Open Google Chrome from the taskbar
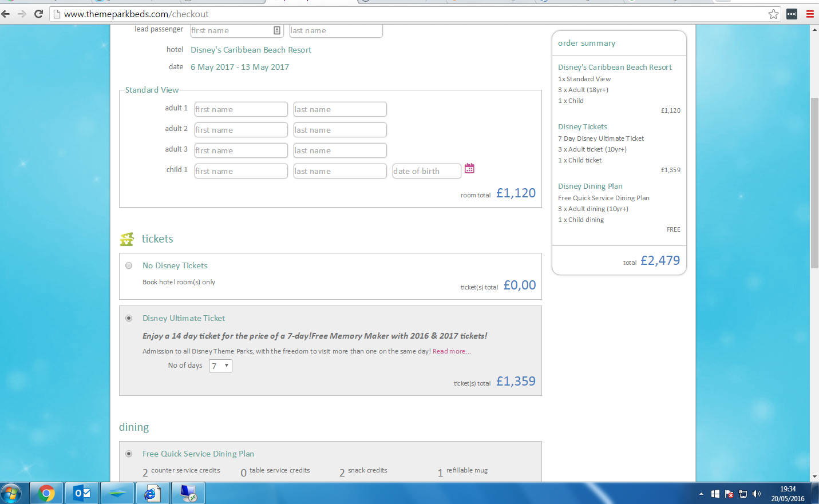This screenshot has width=819, height=504. 46,493
